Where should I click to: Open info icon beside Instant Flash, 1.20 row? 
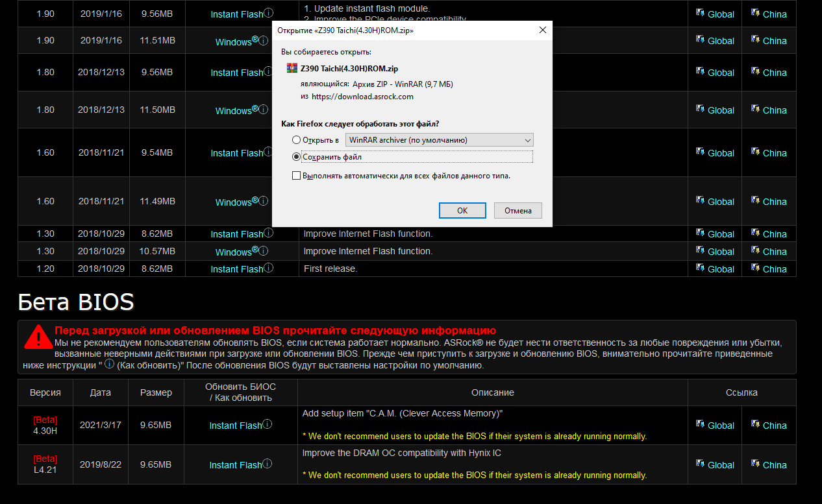pos(269,268)
